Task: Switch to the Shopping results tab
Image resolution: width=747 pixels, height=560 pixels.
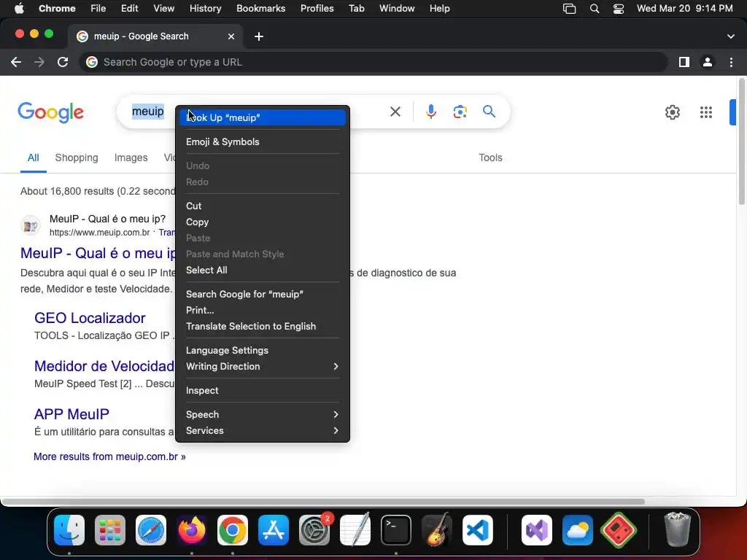Action: pos(77,157)
